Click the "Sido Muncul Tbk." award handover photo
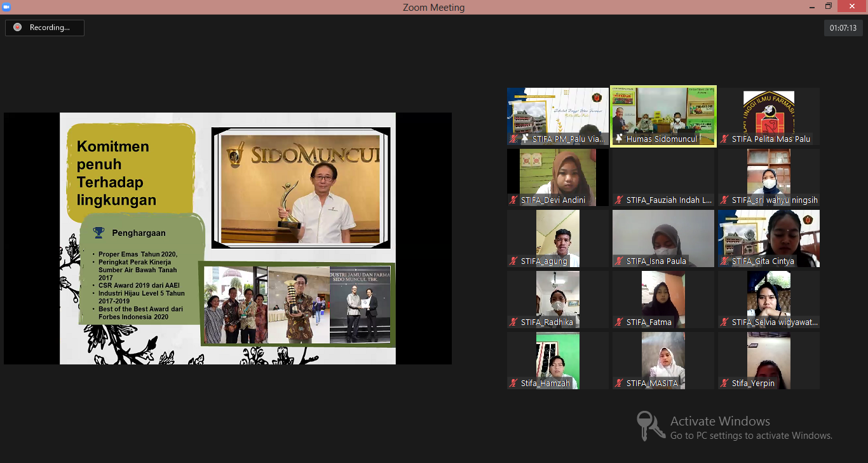Screen dimensions: 868x463 (360, 305)
